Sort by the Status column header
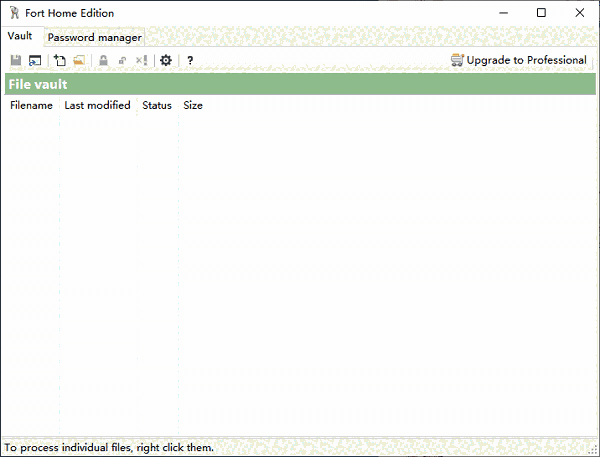 pos(157,105)
